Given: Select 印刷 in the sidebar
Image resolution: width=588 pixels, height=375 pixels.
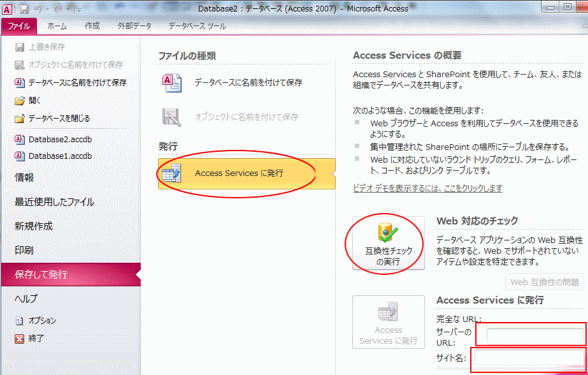Looking at the screenshot, I should [x=24, y=250].
